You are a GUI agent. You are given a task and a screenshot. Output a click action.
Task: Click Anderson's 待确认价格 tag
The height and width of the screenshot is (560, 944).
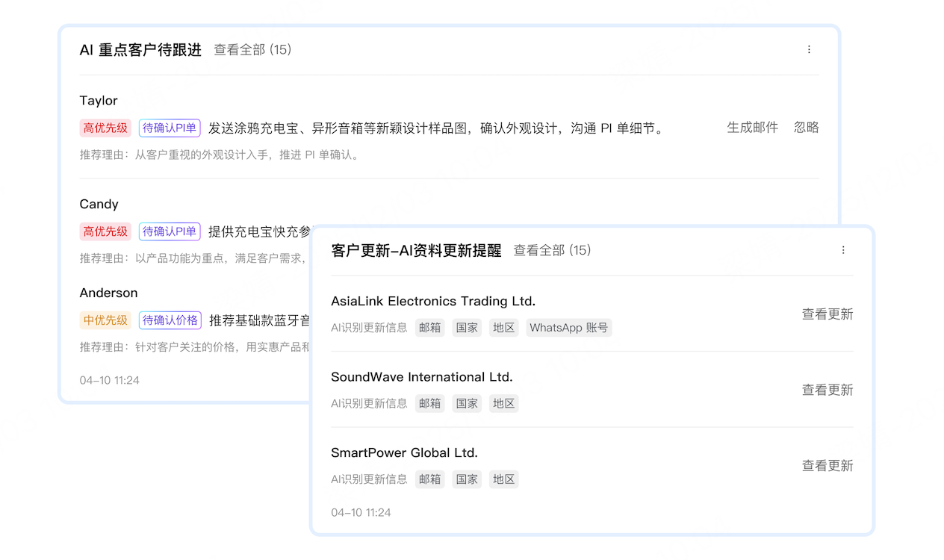pos(170,321)
